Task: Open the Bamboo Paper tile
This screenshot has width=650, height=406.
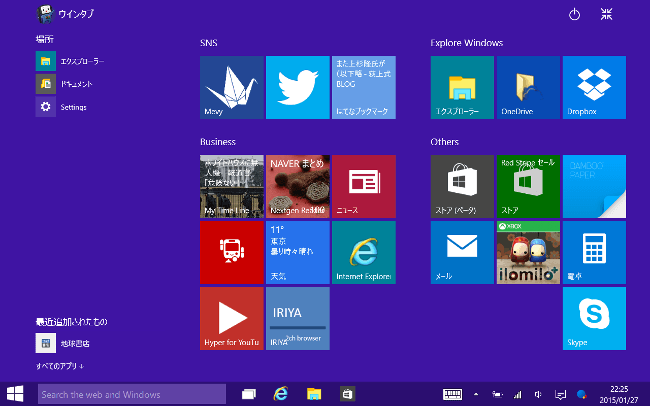Action: coord(594,187)
